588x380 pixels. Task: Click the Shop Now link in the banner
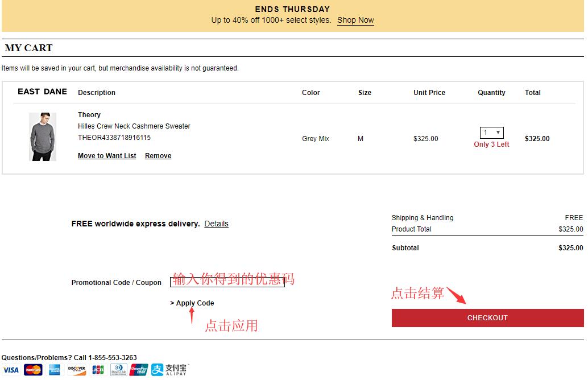click(x=355, y=20)
